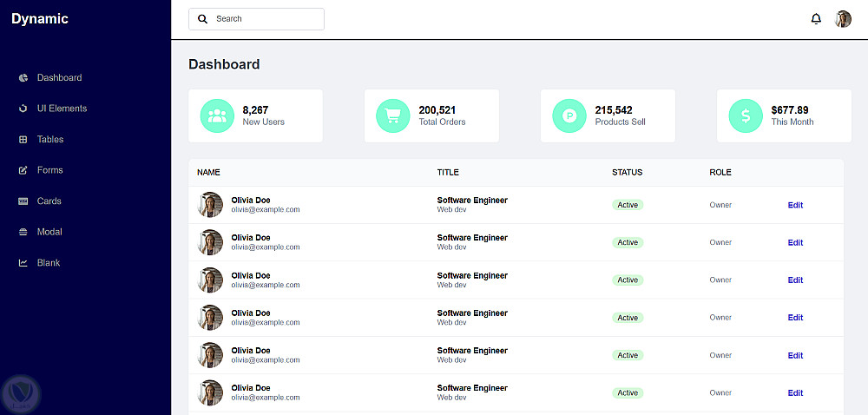Open the user profile avatar menu
868x415 pixels.
coord(843,19)
